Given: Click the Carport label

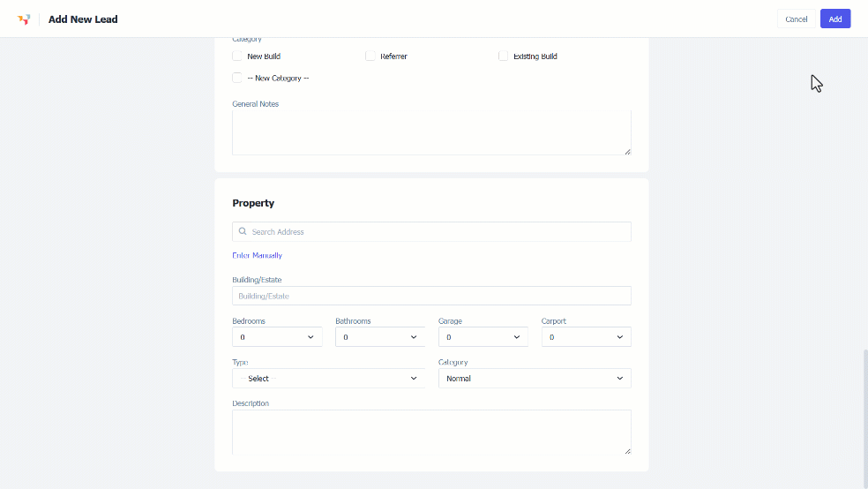Looking at the screenshot, I should 554,320.
